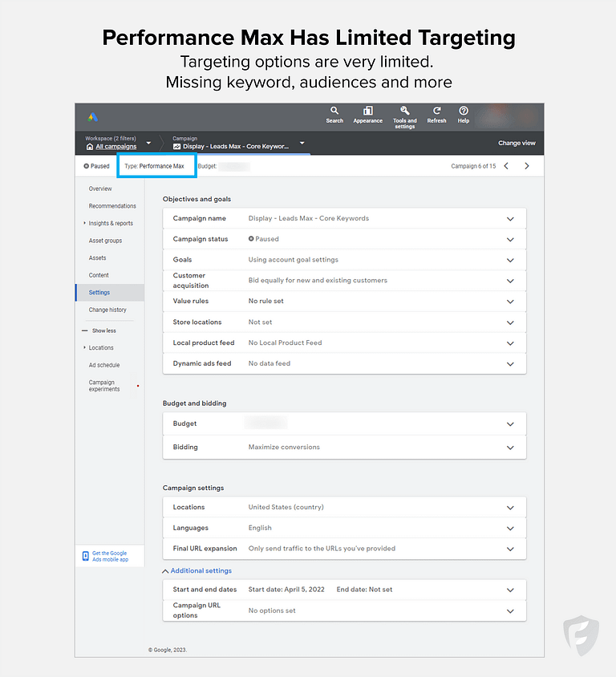Open the Search tool in top bar
This screenshot has height=677, width=616.
[334, 114]
